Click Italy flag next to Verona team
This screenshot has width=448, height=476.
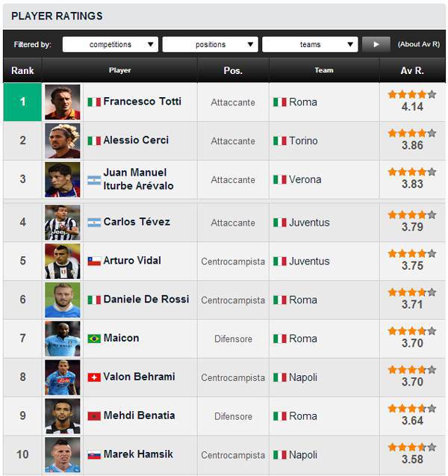coord(279,180)
